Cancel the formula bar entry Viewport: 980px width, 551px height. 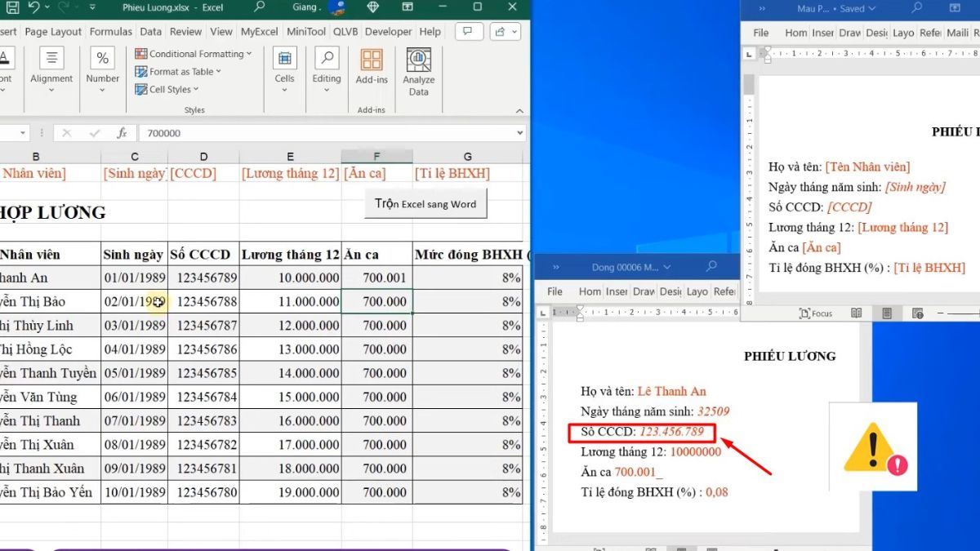[x=67, y=133]
